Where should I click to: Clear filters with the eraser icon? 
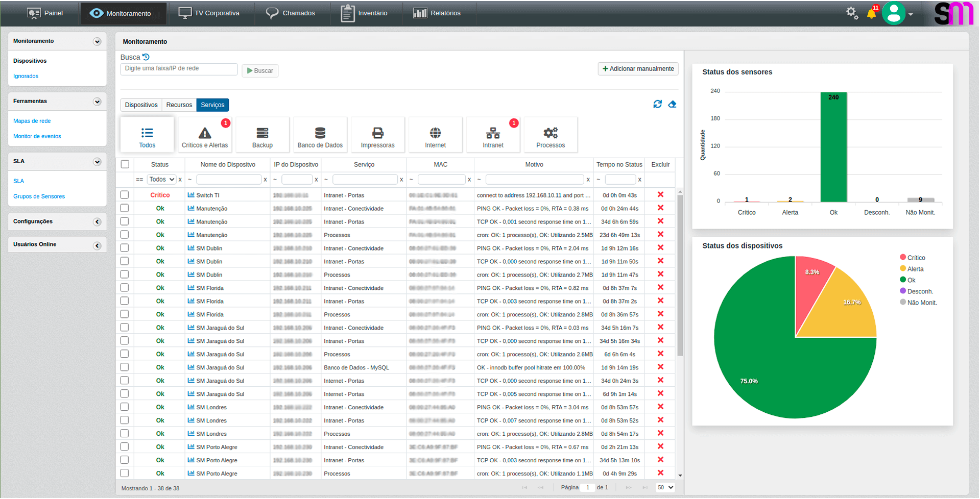coord(672,104)
